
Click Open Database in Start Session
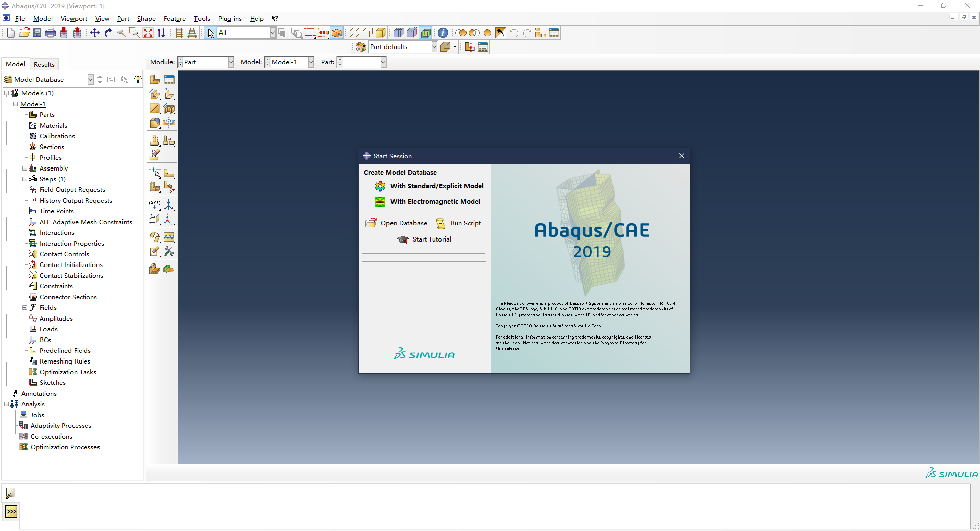[403, 223]
